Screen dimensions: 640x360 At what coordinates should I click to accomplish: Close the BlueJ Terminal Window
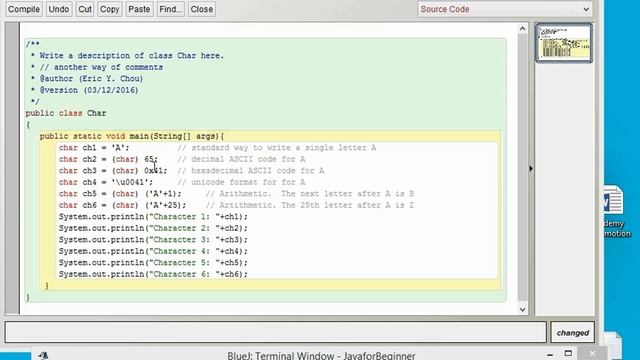pos(593,353)
